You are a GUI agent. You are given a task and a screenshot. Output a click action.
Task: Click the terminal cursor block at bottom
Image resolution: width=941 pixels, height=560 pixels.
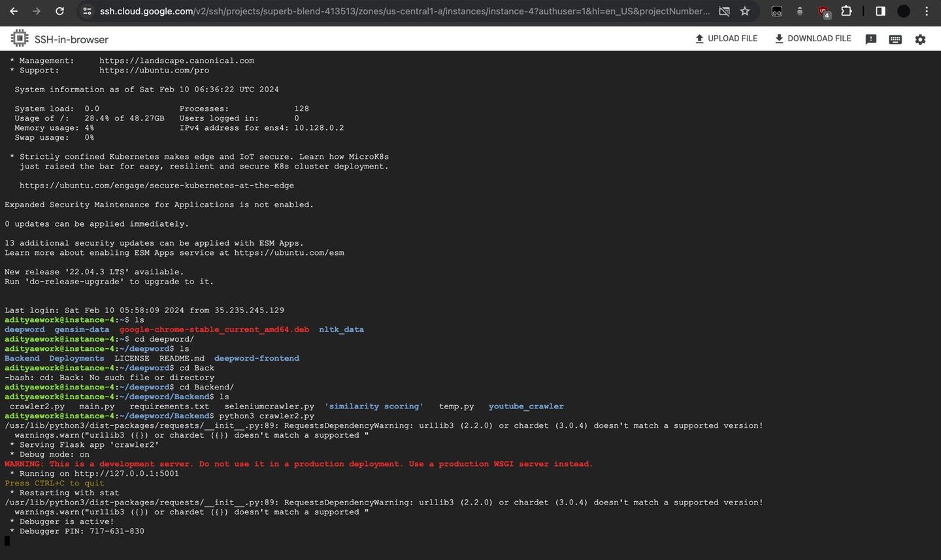pyautogui.click(x=7, y=541)
